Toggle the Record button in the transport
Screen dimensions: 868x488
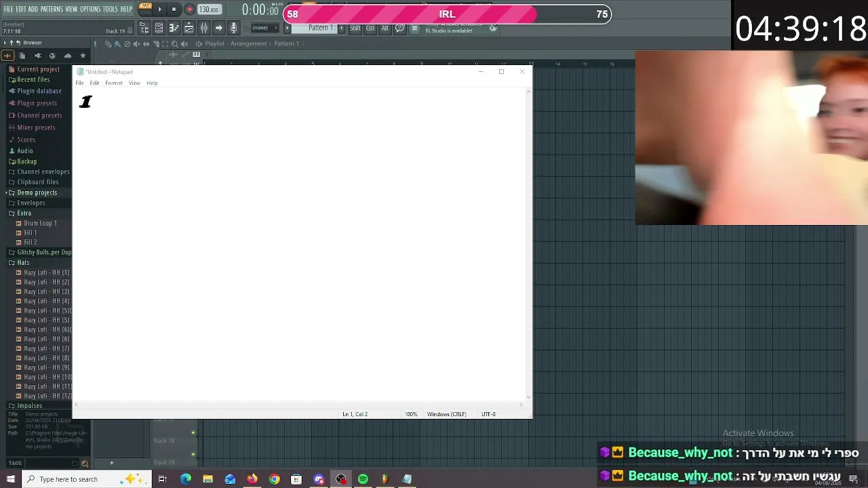point(189,9)
